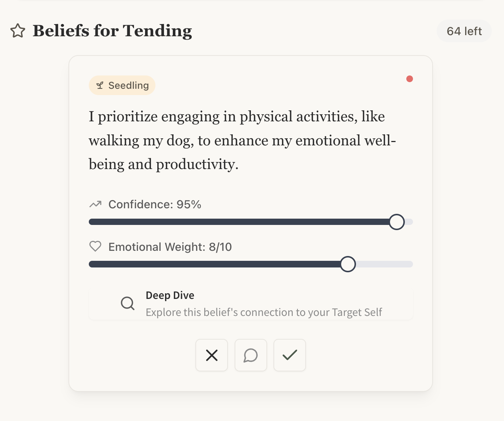Viewport: 504px width, 421px height.
Task: Open comments with the speech bubble button
Action: (251, 355)
